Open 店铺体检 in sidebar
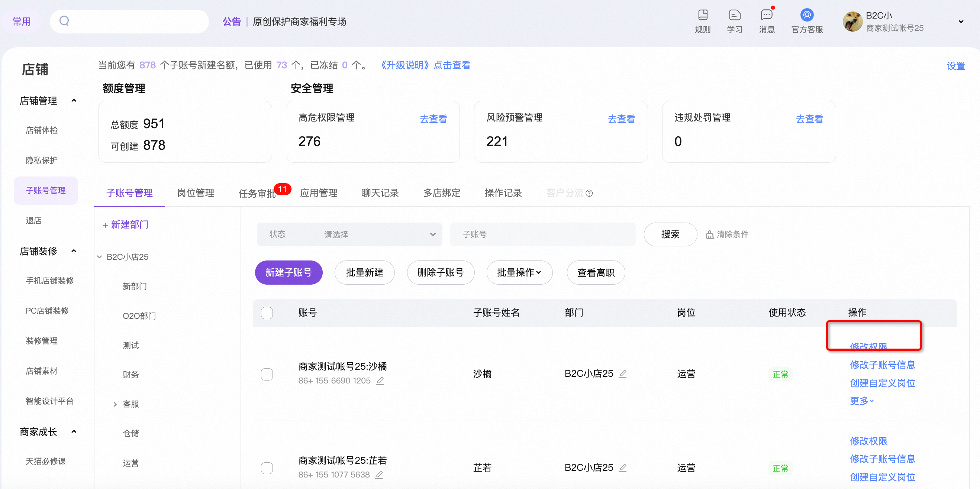 tap(42, 130)
